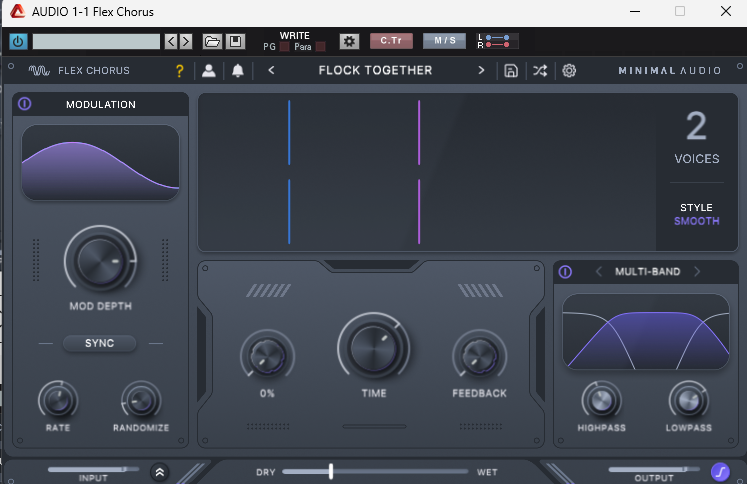The width and height of the screenshot is (747, 484).
Task: Switch to previous filter mode before Multi-Band
Action: tap(599, 272)
